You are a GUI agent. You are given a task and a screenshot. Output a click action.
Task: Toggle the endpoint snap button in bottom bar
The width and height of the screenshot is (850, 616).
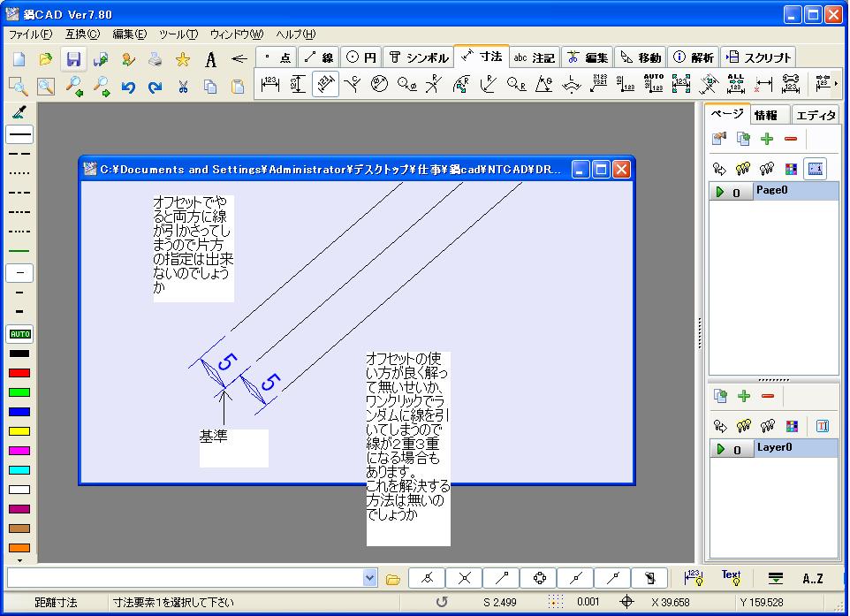(502, 579)
